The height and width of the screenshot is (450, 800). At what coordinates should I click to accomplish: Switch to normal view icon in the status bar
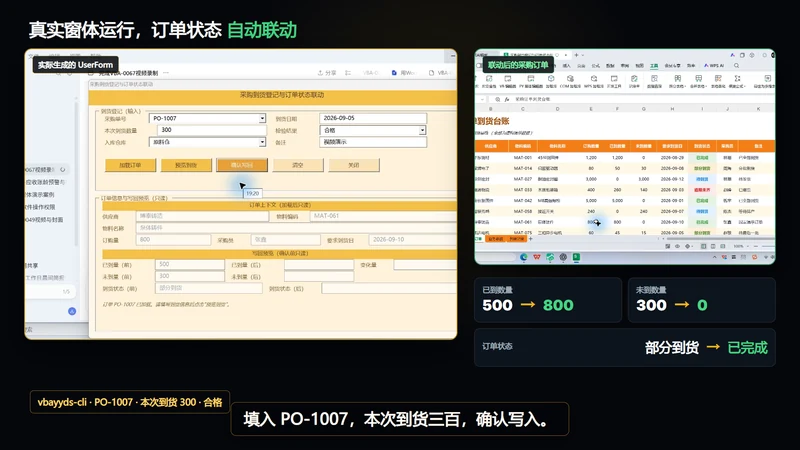coord(703,246)
